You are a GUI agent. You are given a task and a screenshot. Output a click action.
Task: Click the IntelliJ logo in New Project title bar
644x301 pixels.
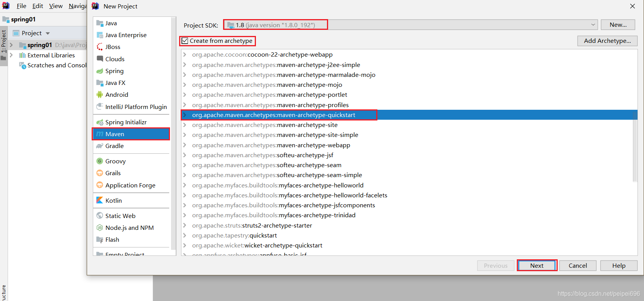pyautogui.click(x=95, y=6)
